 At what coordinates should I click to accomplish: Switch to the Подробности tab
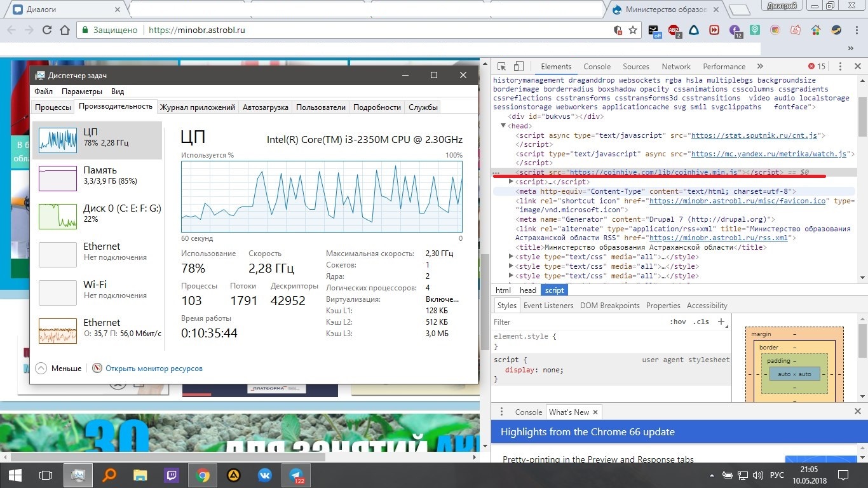(377, 107)
